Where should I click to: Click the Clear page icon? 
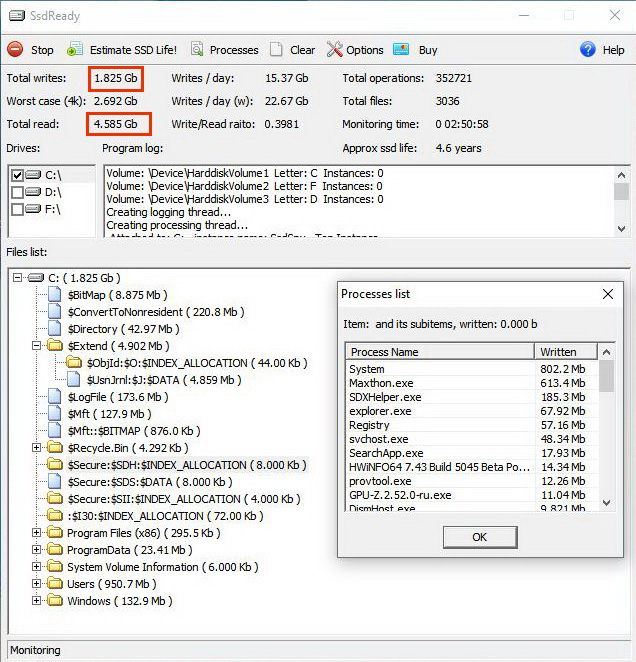pyautogui.click(x=276, y=49)
